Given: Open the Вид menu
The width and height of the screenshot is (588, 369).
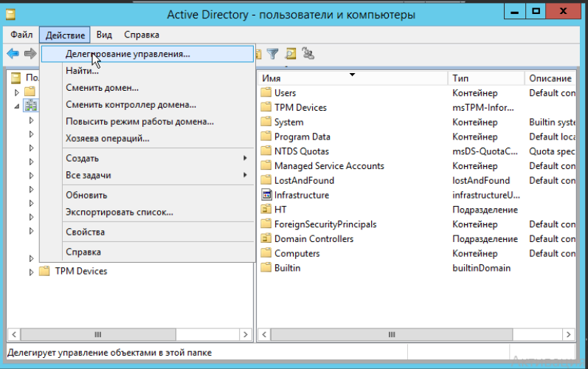Looking at the screenshot, I should (104, 35).
